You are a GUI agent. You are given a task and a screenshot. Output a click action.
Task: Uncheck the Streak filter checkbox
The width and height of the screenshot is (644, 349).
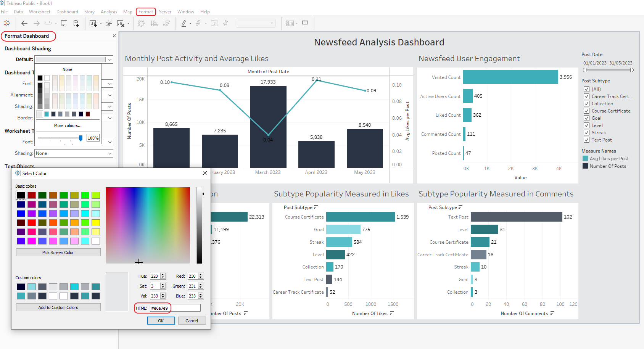587,133
